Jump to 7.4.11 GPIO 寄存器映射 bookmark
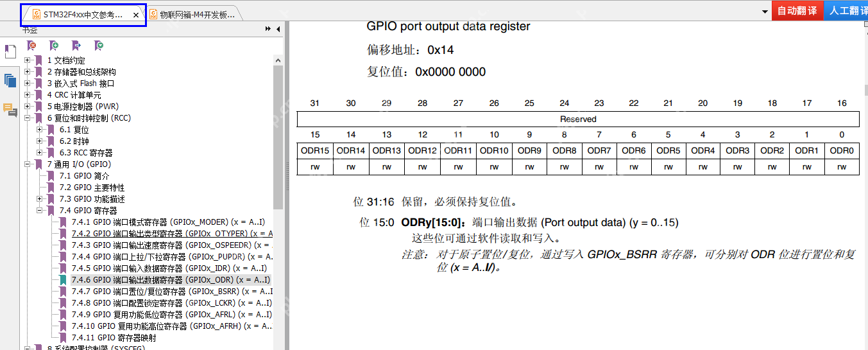 (x=114, y=338)
